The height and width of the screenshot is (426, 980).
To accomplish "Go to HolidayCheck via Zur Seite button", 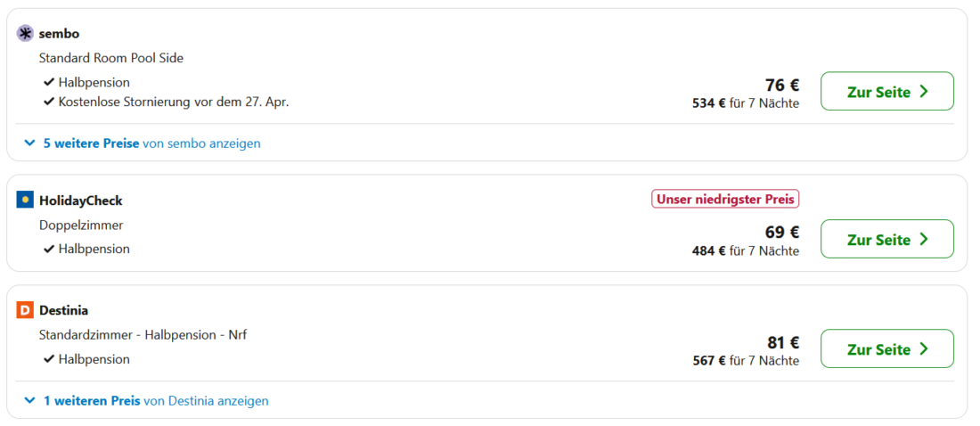I will coord(886,240).
